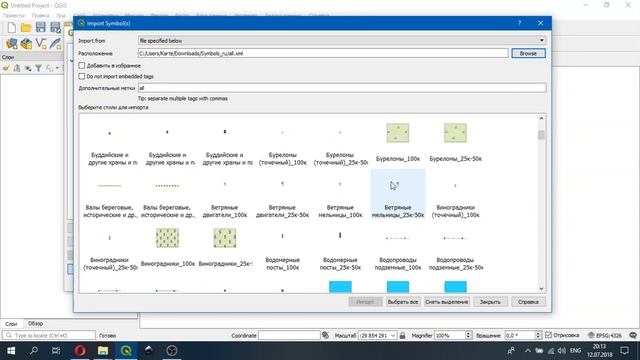Switch to the 'Обзор' tab
This screenshot has width=640, height=360.
tap(36, 323)
